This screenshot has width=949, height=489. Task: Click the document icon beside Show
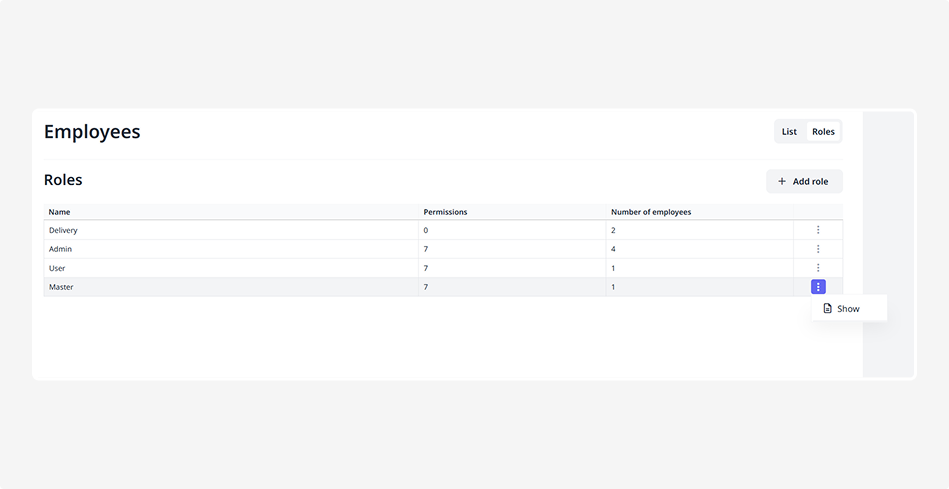827,309
